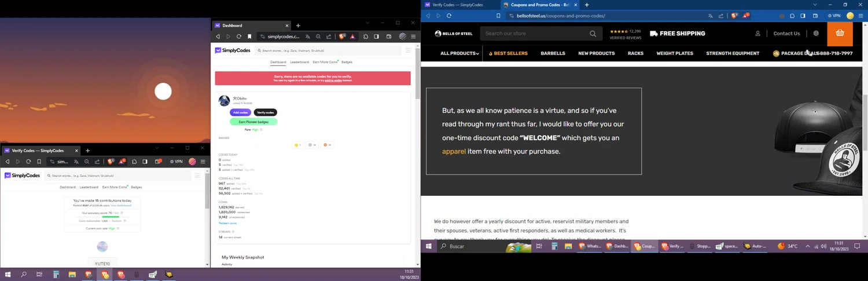Open the Windows Start menu on the right taskbar
Screen dimensions: 868x281
(429, 246)
